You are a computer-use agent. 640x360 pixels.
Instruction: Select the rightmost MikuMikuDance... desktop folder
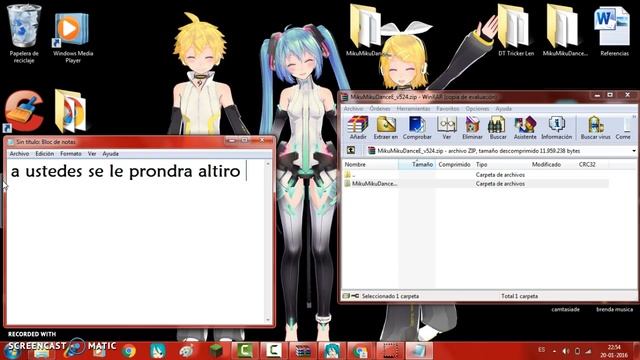(x=565, y=31)
